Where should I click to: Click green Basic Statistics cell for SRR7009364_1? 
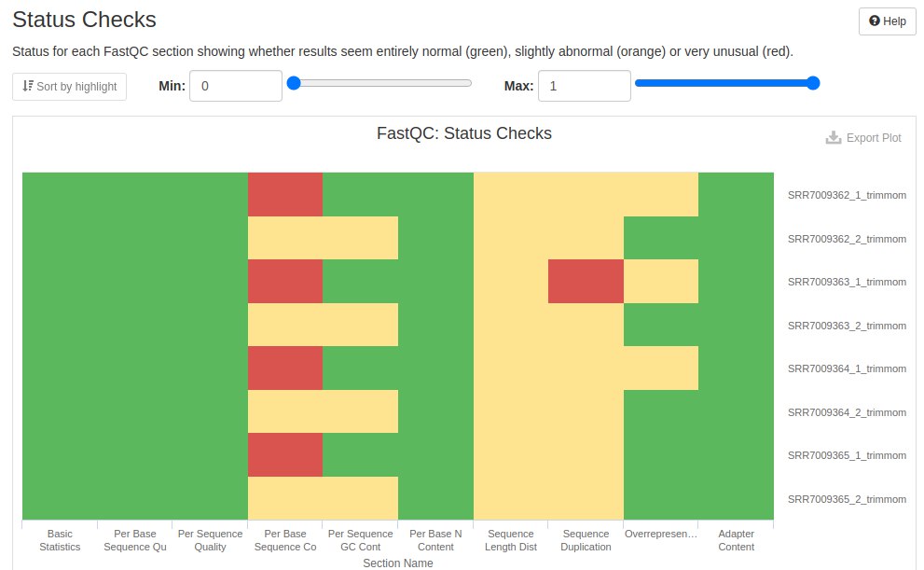click(60, 368)
